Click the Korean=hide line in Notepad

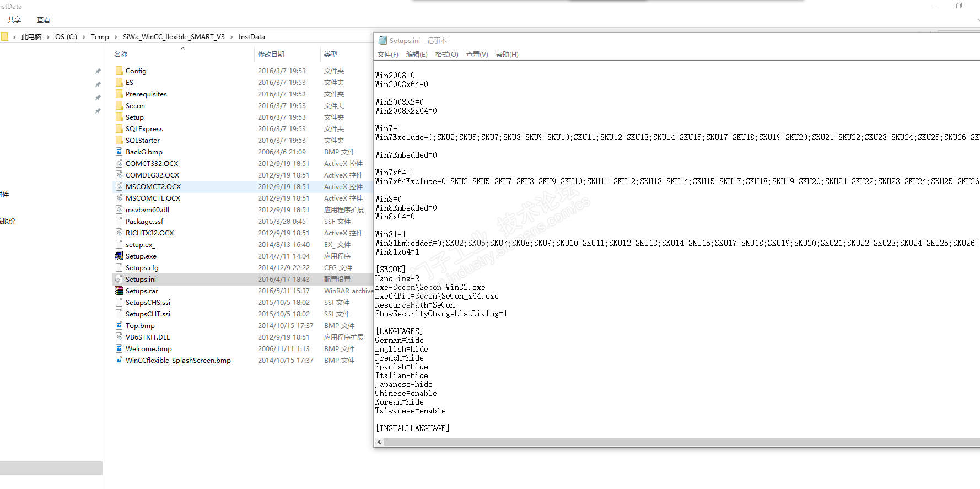coord(400,402)
